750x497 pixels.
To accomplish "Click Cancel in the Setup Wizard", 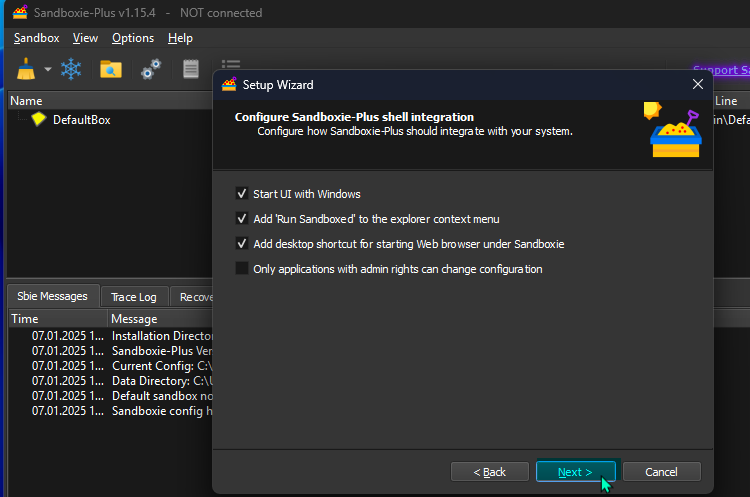I will point(662,472).
